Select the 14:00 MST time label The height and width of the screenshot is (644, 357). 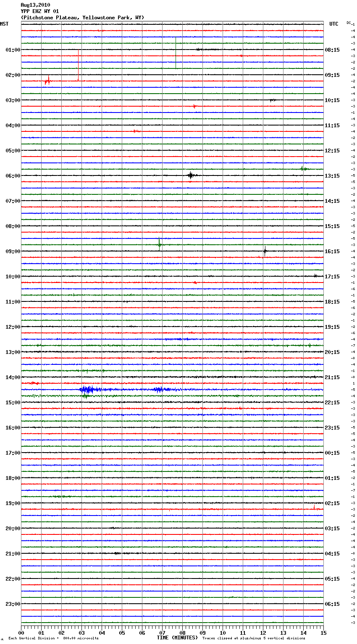pyautogui.click(x=13, y=377)
